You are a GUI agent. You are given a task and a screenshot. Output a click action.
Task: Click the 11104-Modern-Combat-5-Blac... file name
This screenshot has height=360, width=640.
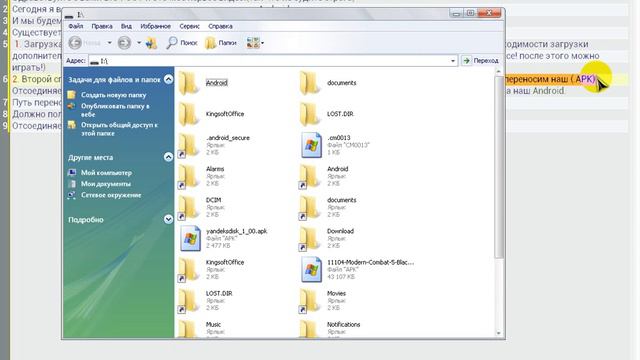(370, 262)
